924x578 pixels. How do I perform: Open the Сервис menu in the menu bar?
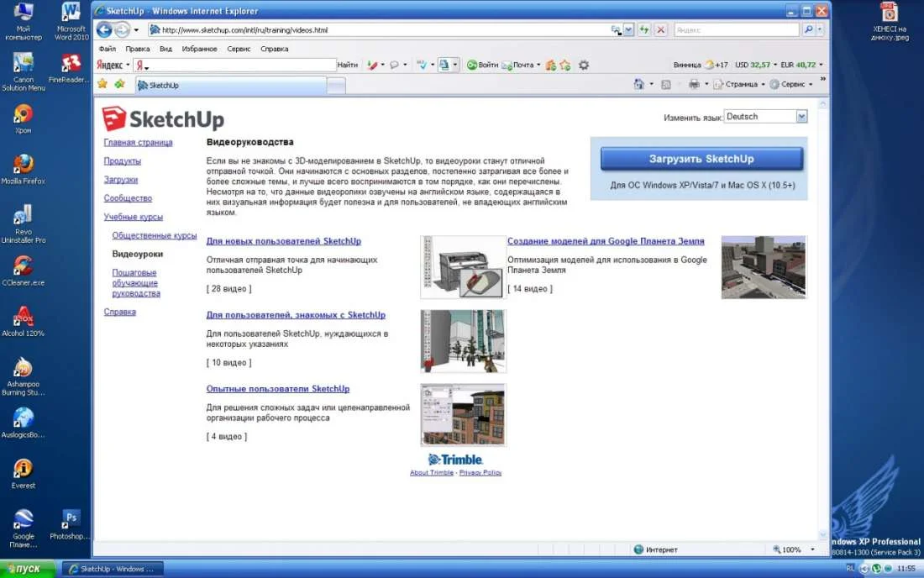(x=239, y=49)
